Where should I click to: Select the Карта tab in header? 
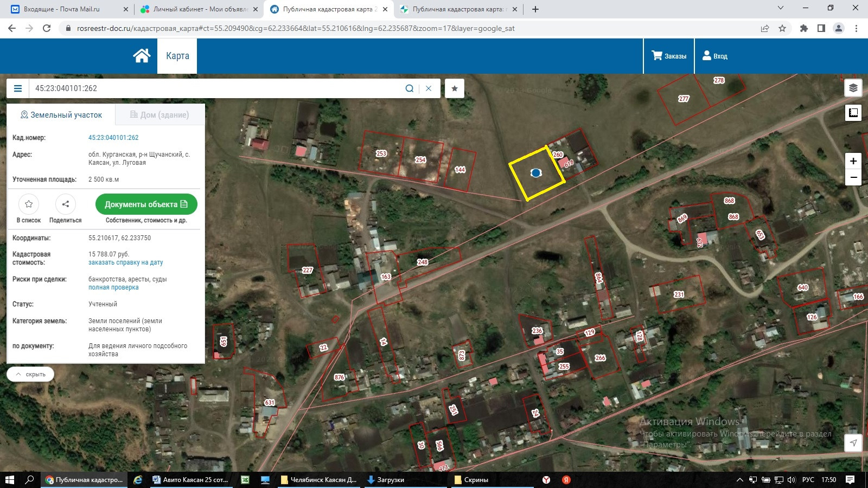177,56
